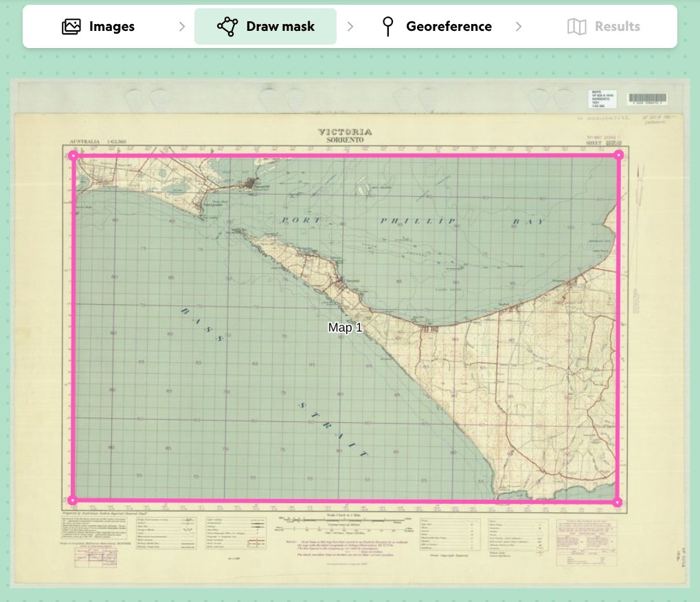700x602 pixels.
Task: Click the Georeference pin icon
Action: (388, 27)
